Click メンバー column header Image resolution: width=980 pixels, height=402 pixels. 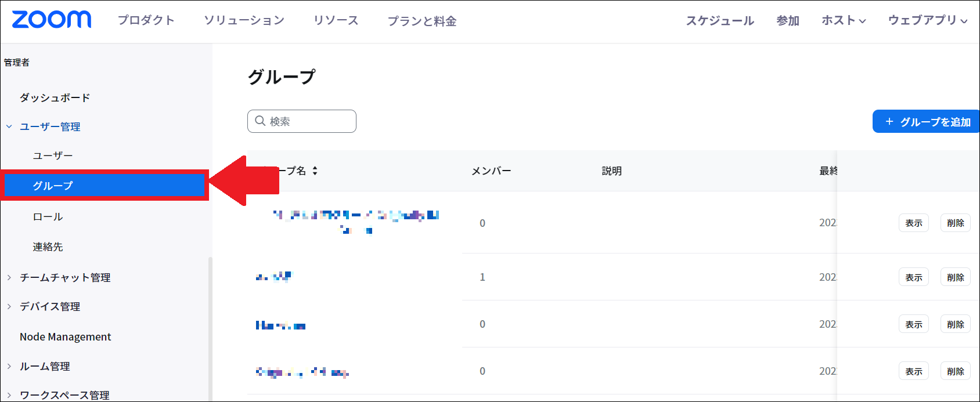tap(491, 171)
